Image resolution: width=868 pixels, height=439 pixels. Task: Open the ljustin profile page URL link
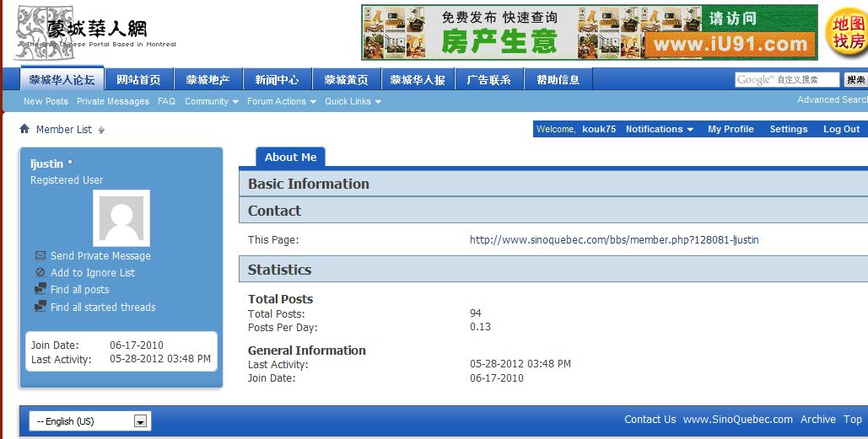click(x=614, y=240)
